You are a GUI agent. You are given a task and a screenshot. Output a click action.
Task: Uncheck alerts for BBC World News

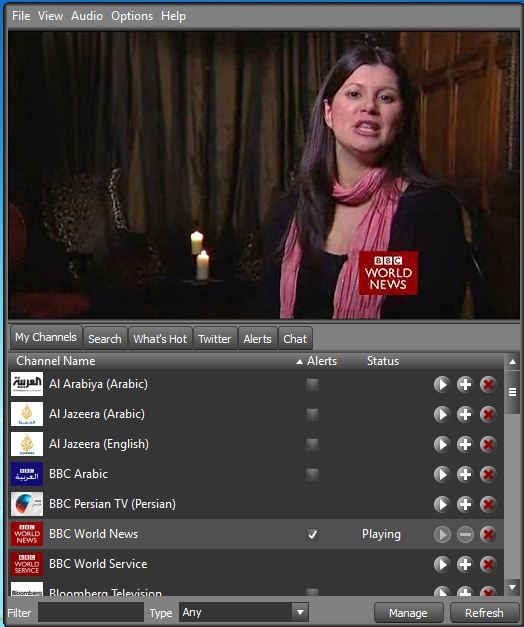click(312, 535)
